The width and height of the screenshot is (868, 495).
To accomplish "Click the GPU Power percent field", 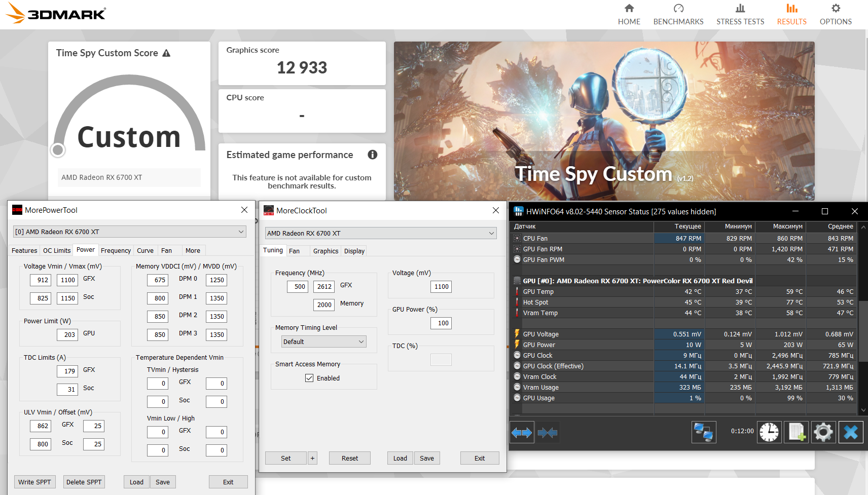I will pos(442,323).
